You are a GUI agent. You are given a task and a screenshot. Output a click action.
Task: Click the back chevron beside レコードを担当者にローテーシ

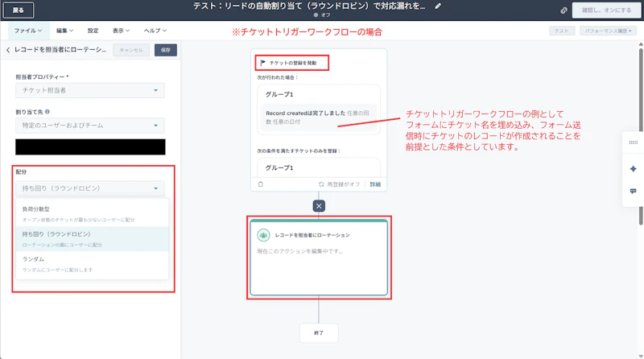(8, 50)
